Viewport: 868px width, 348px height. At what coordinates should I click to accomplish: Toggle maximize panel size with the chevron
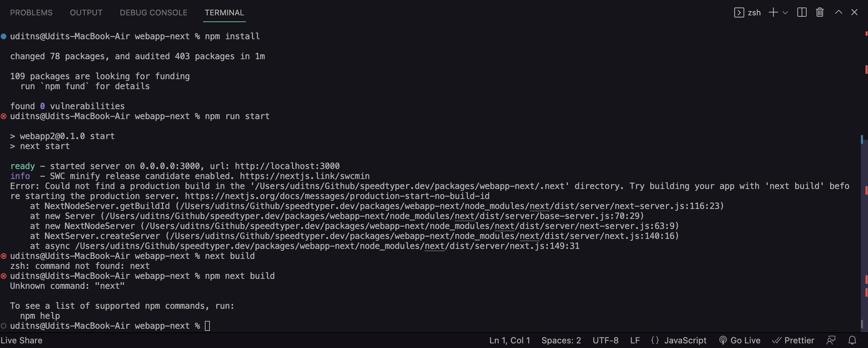click(x=838, y=12)
